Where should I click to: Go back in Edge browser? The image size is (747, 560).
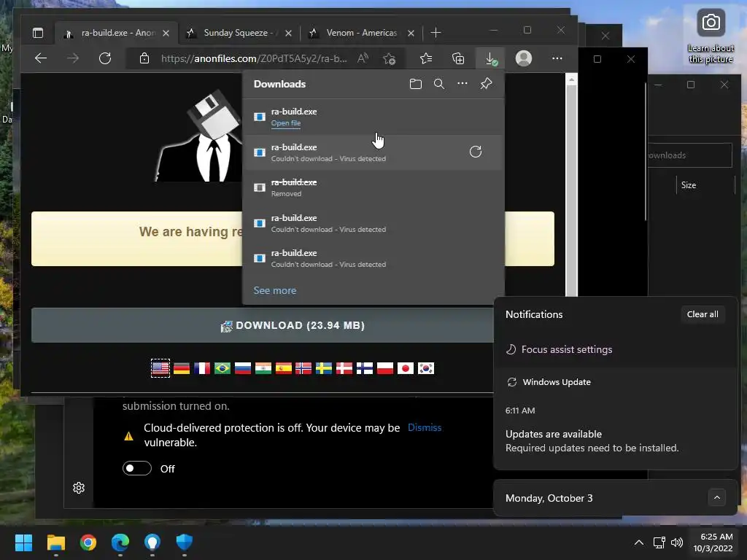click(41, 58)
